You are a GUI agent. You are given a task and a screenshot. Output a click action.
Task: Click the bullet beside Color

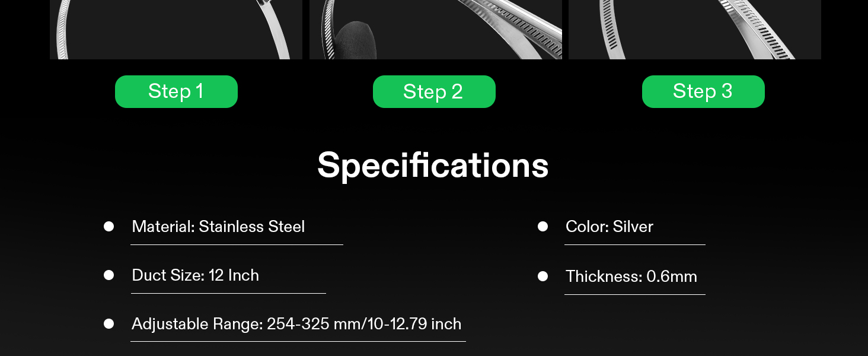pyautogui.click(x=542, y=226)
